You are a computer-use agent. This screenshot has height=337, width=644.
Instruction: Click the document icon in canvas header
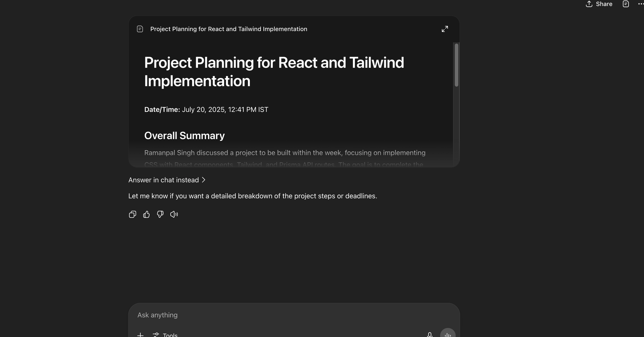pyautogui.click(x=140, y=29)
